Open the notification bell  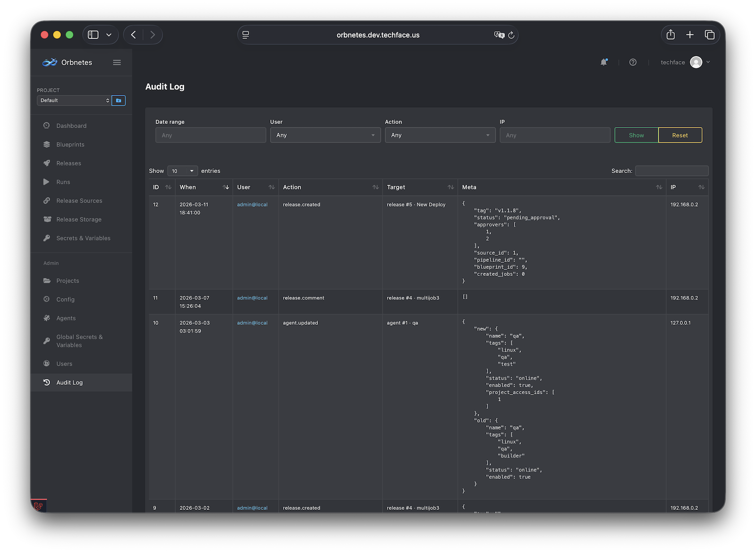604,62
